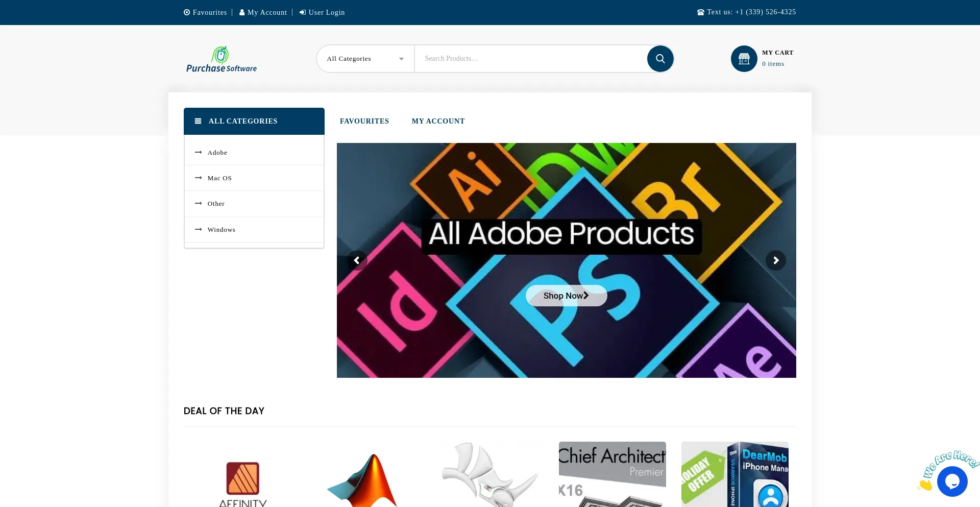Viewport: 980px width, 507px height.
Task: Go to previous banner slide arrow
Action: click(357, 260)
